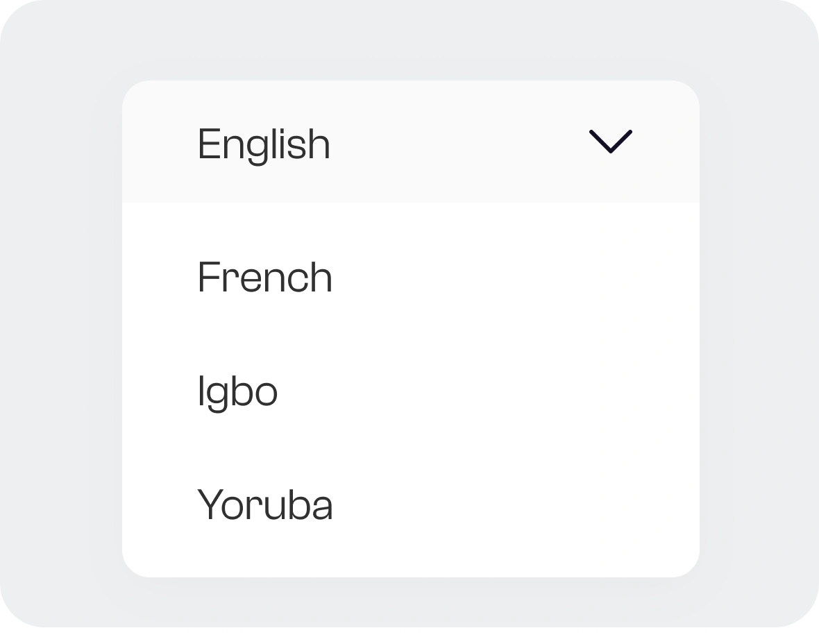Image resolution: width=819 pixels, height=644 pixels.
Task: Select the first list option, French
Action: 265,277
